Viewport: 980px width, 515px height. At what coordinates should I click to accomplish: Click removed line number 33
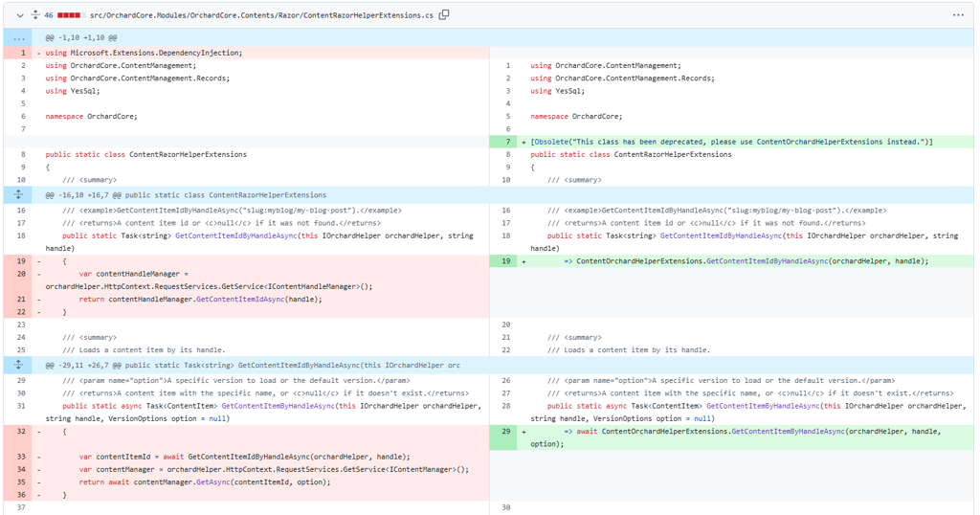(19, 457)
